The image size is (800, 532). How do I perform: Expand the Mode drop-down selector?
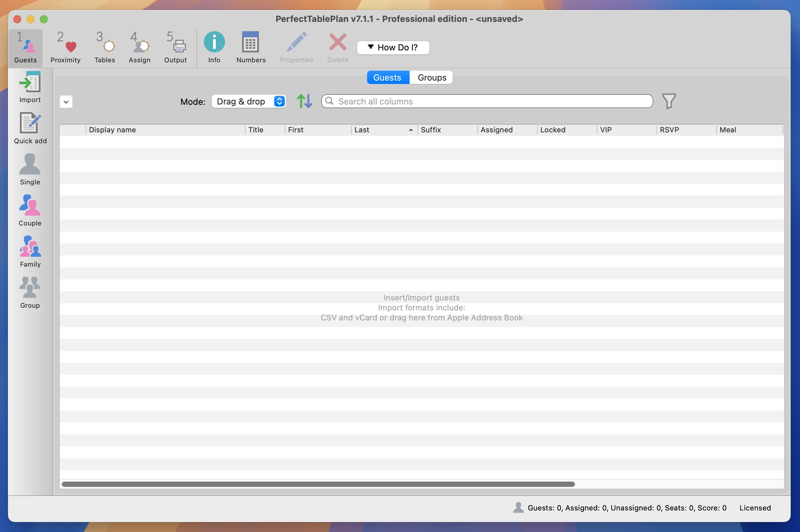point(249,101)
